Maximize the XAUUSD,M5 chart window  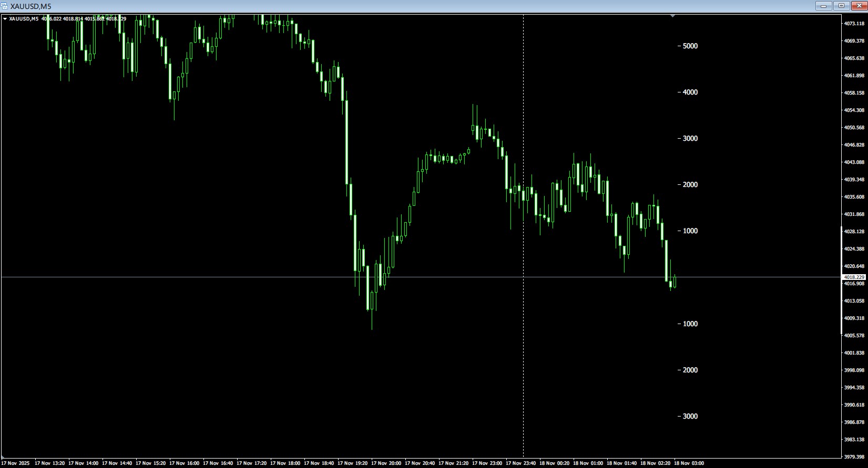(841, 6)
